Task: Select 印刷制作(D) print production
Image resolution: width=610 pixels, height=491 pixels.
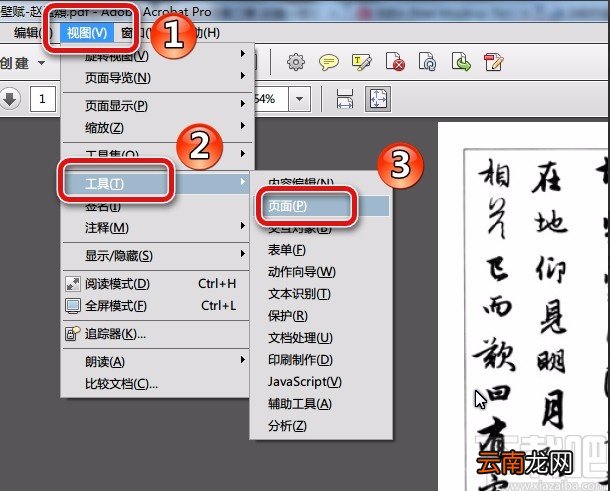Action: point(321,359)
